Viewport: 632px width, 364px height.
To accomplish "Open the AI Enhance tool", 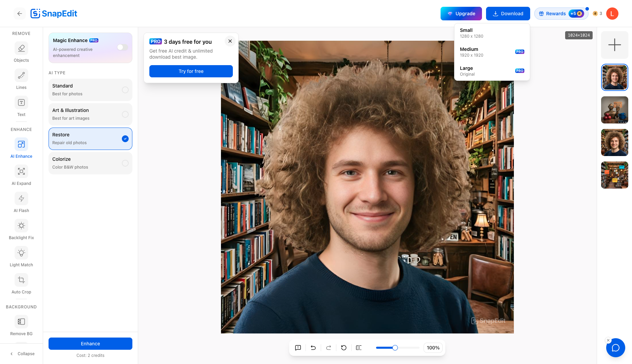I will 21,148.
